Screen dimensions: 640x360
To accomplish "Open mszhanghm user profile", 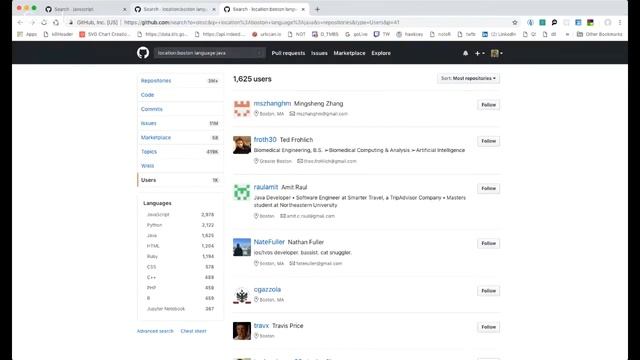I will click(x=272, y=103).
